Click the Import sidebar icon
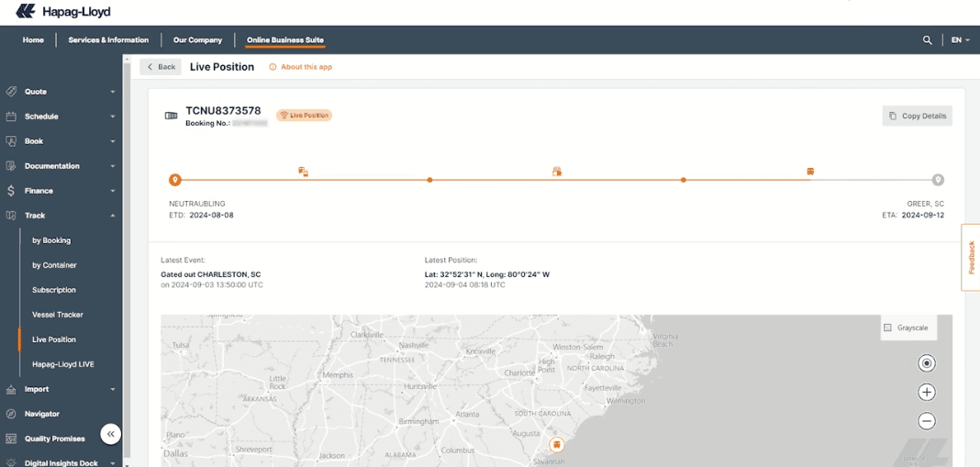The height and width of the screenshot is (467, 980). [x=11, y=389]
